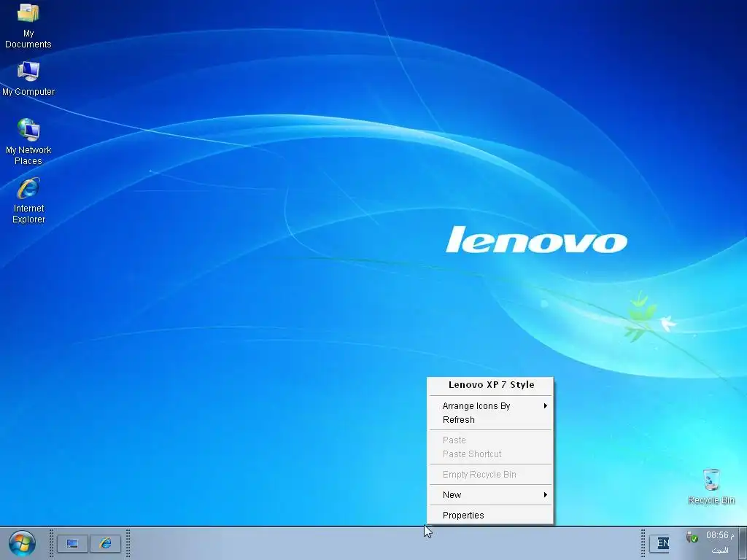
Task: Select the Recycle Bin icon
Action: coord(711,486)
